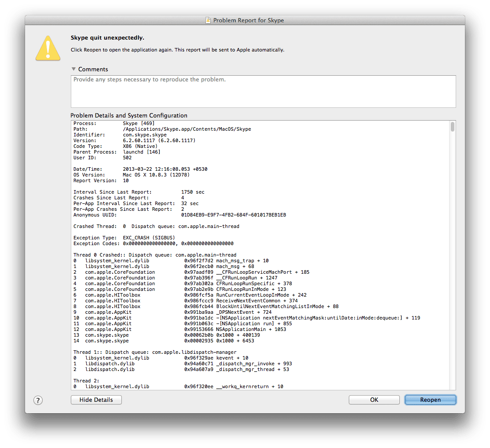
Task: Click the 'Problem Details and System Configuration' label
Action: pyautogui.click(x=129, y=115)
